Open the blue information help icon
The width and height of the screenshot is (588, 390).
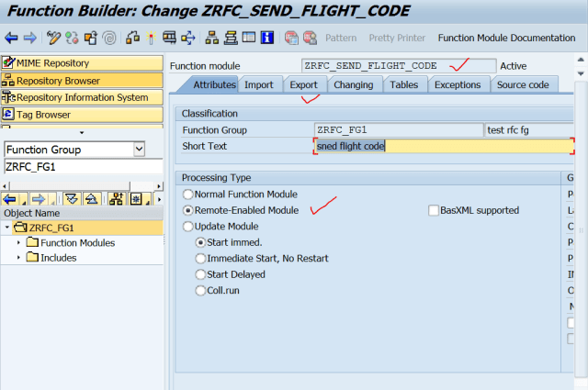point(267,38)
